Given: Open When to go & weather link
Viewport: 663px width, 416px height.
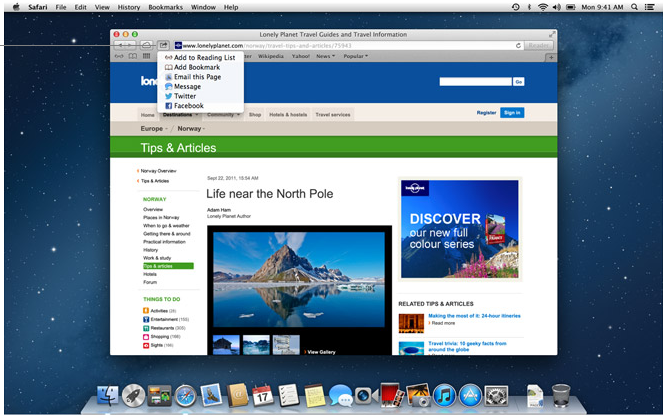Looking at the screenshot, I should tap(166, 225).
